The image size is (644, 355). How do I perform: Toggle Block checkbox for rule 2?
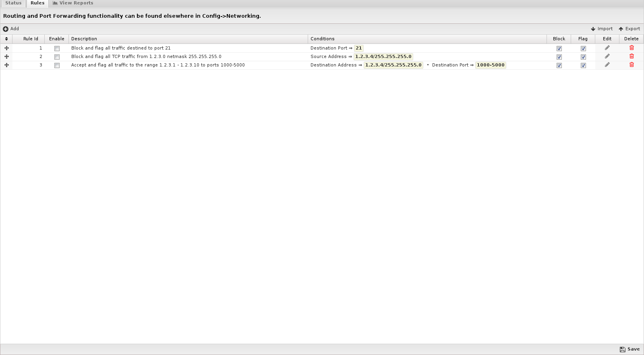click(x=559, y=57)
